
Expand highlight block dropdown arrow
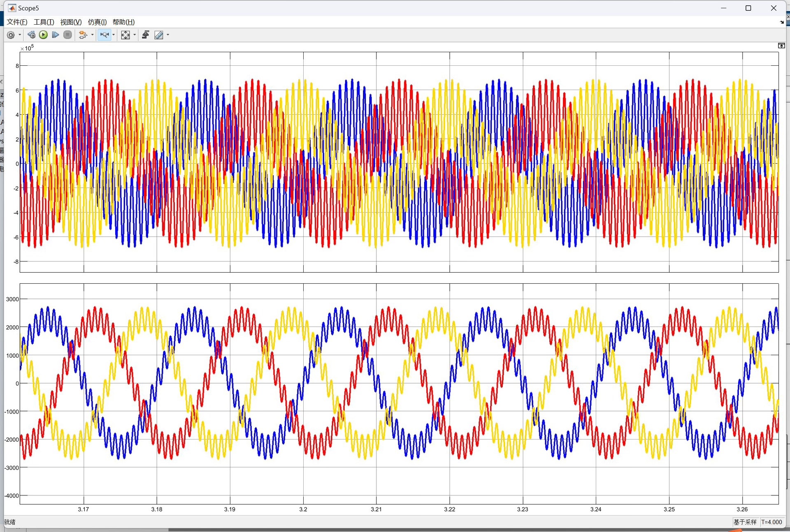tap(92, 35)
